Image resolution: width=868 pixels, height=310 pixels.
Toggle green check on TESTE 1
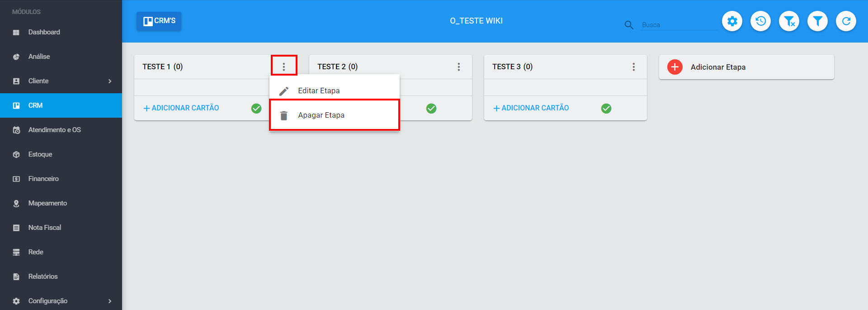click(x=256, y=108)
